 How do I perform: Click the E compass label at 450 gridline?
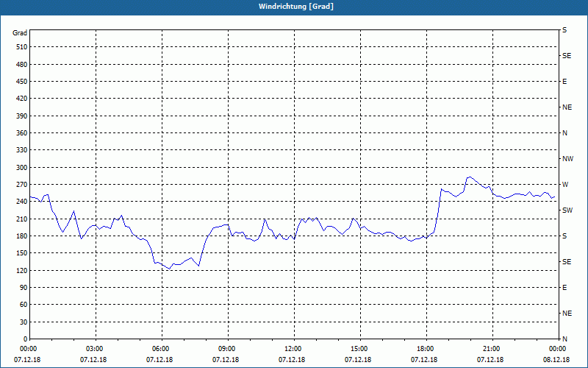pyautogui.click(x=564, y=82)
